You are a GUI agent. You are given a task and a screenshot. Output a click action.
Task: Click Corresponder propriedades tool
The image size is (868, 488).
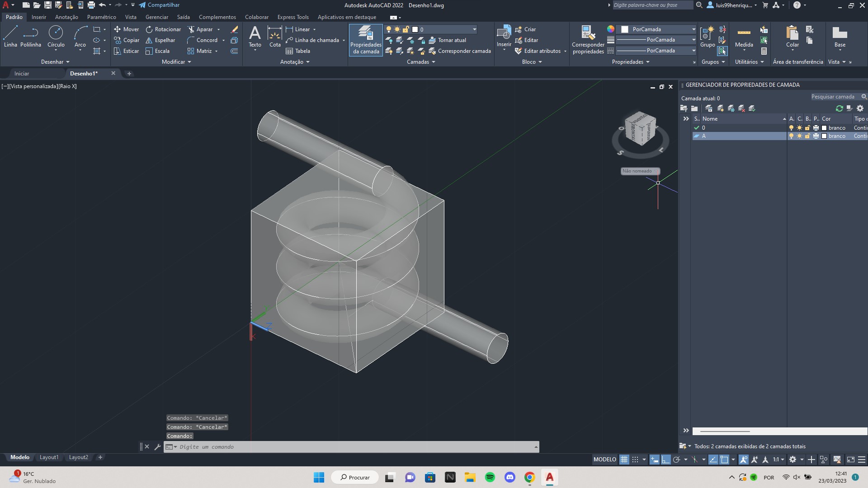[x=588, y=40]
